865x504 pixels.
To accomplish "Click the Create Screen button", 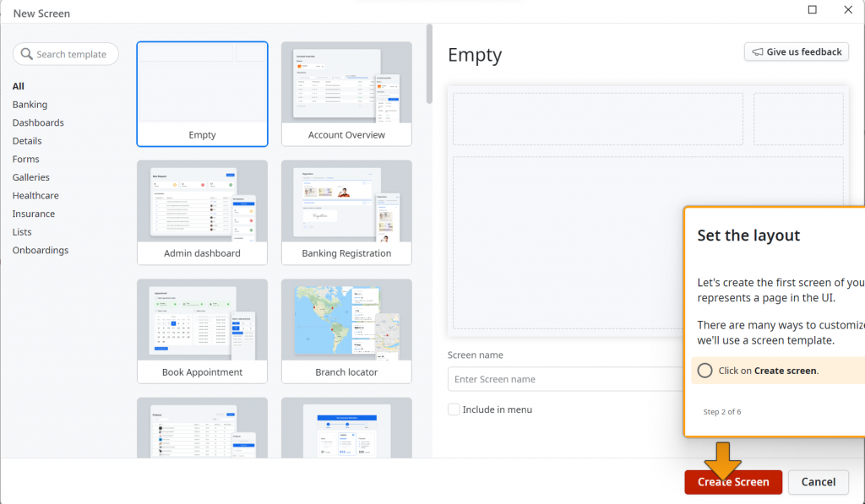I will click(733, 482).
